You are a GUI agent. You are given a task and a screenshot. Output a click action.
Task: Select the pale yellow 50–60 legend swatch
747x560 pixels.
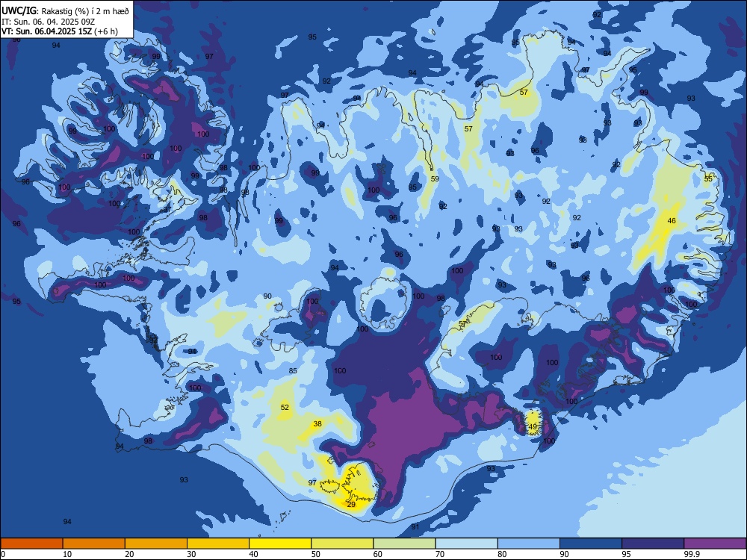click(x=342, y=544)
